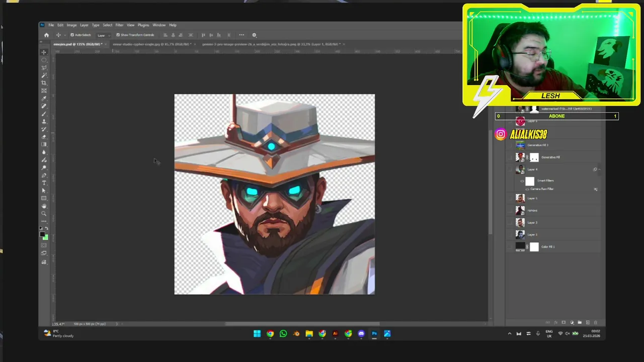The height and width of the screenshot is (362, 644).
Task: Show hidden system tray icons chevron
Action: click(509, 333)
